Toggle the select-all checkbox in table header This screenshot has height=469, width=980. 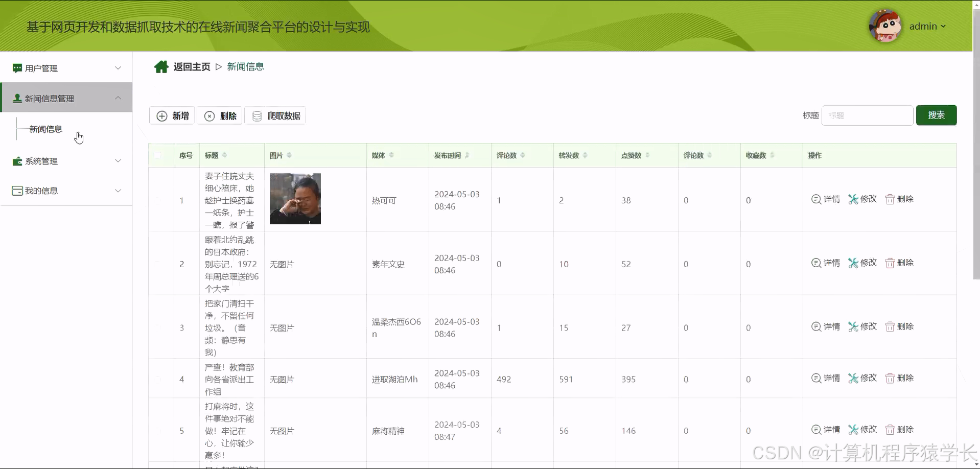tap(157, 155)
